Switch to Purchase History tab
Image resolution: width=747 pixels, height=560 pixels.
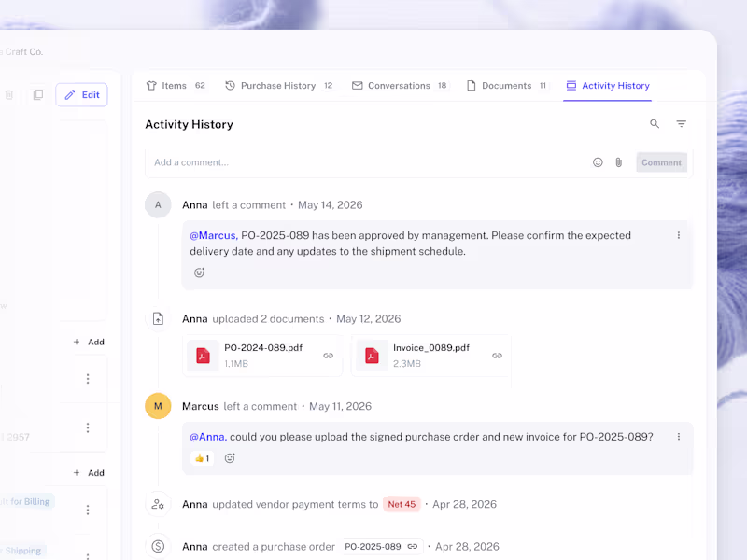278,86
